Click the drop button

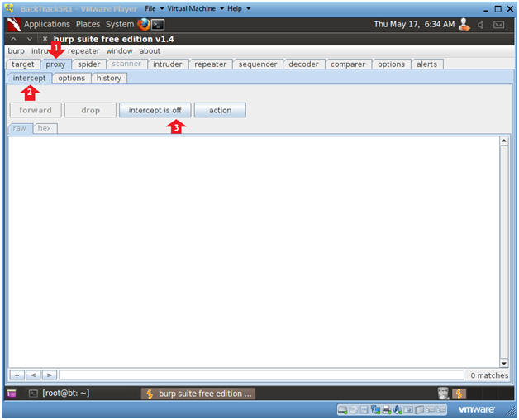(x=90, y=110)
